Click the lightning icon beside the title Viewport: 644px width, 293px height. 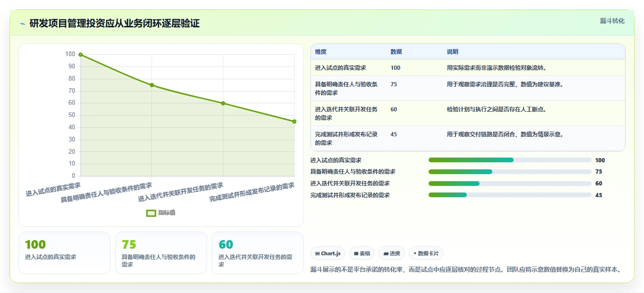(x=22, y=24)
